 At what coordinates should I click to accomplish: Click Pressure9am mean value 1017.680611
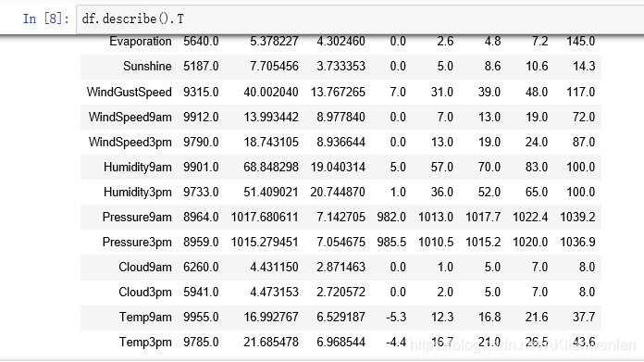pos(265,217)
